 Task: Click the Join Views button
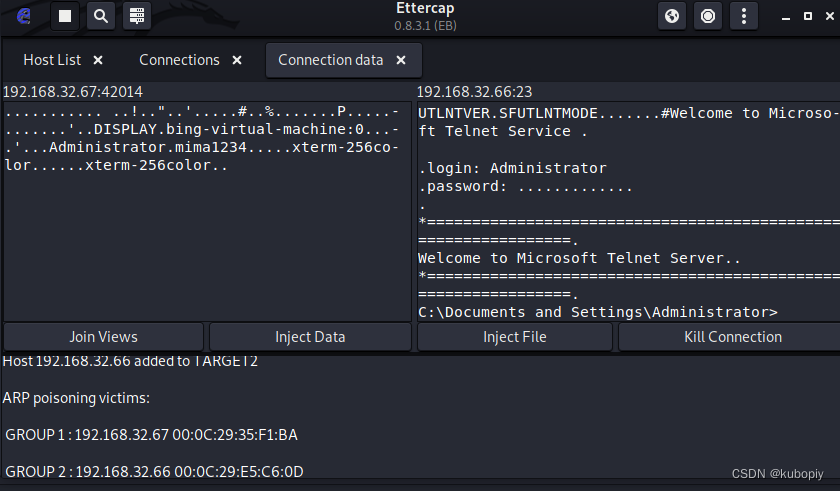(103, 337)
